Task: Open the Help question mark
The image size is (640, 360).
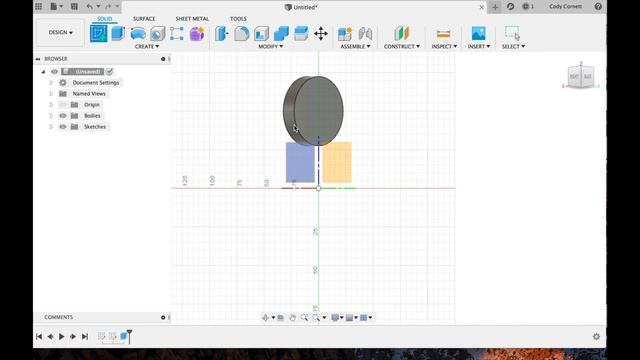Action: pos(598,6)
